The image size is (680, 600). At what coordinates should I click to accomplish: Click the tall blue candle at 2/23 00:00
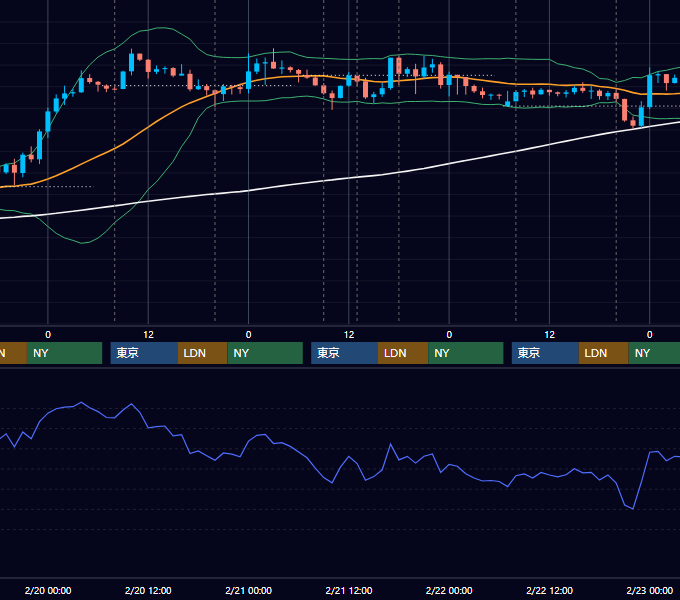650,91
